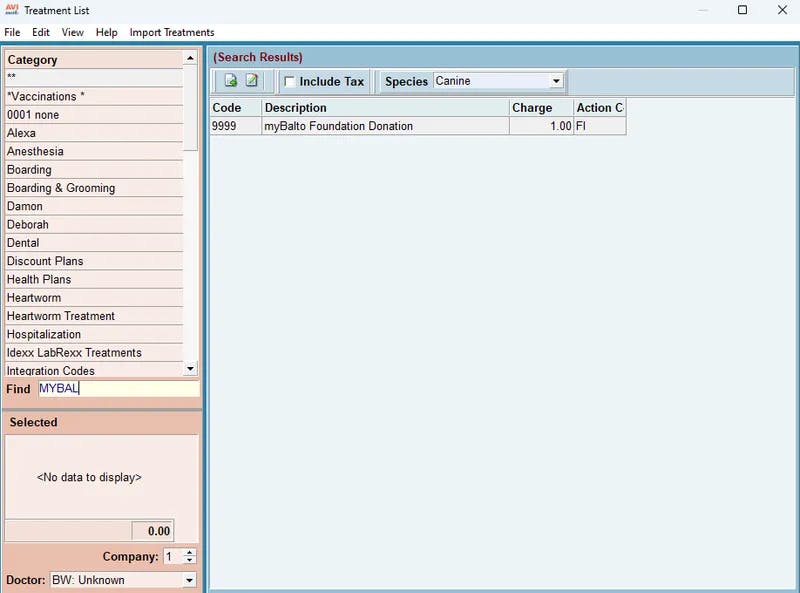The height and width of the screenshot is (593, 800).
Task: Select the Idexx LabRexx Treatments category
Action: click(x=94, y=353)
